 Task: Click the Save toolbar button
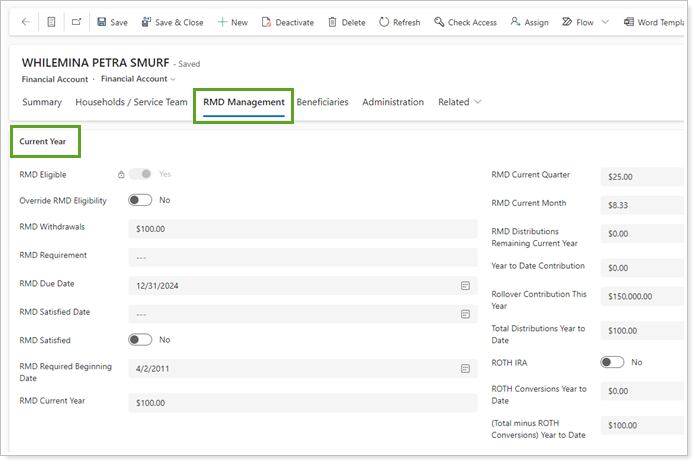pyautogui.click(x=112, y=22)
